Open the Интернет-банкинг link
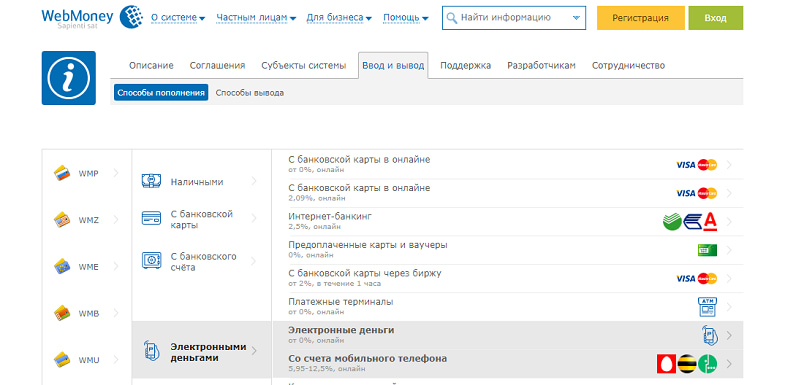The image size is (785, 385). point(330,217)
